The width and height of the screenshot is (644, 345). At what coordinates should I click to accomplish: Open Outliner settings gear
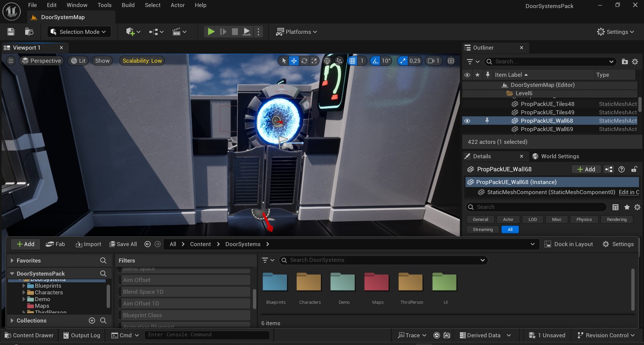pyautogui.click(x=635, y=62)
